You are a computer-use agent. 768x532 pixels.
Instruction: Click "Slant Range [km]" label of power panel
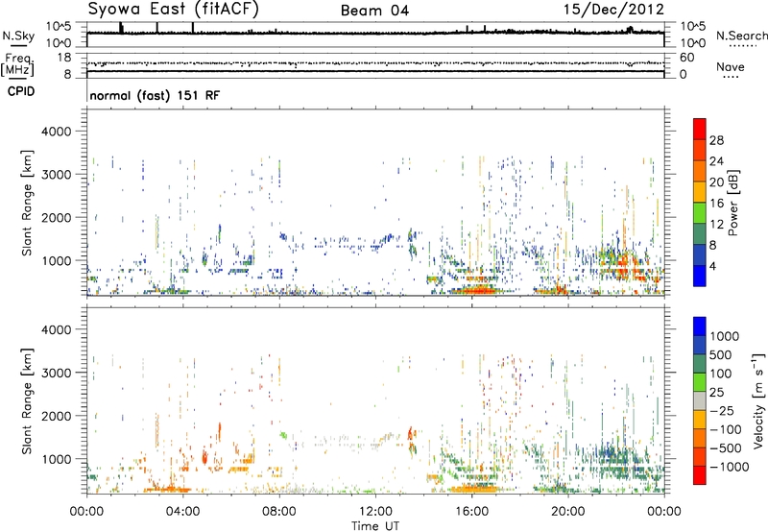click(x=27, y=203)
